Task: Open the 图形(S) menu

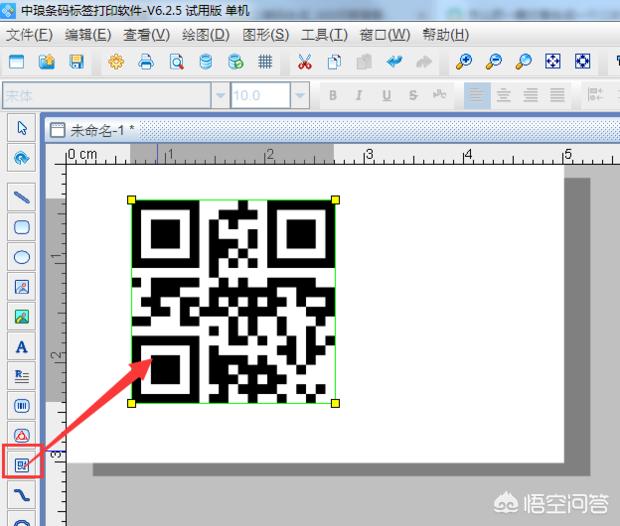Action: pyautogui.click(x=266, y=35)
